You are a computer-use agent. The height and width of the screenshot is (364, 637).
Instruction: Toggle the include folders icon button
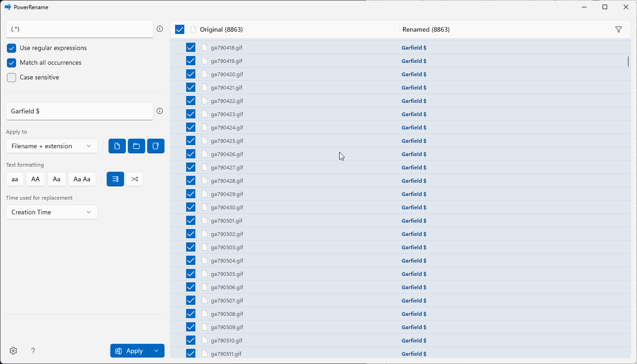tap(136, 146)
